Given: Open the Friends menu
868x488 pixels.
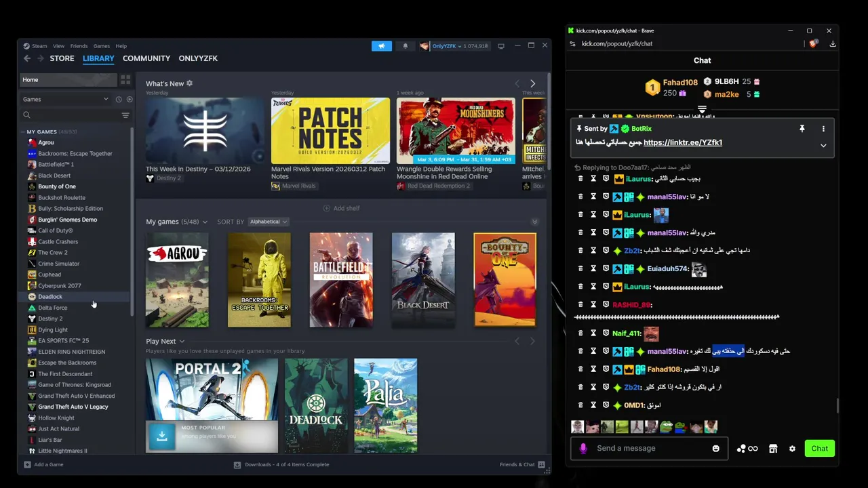Looking at the screenshot, I should (79, 46).
